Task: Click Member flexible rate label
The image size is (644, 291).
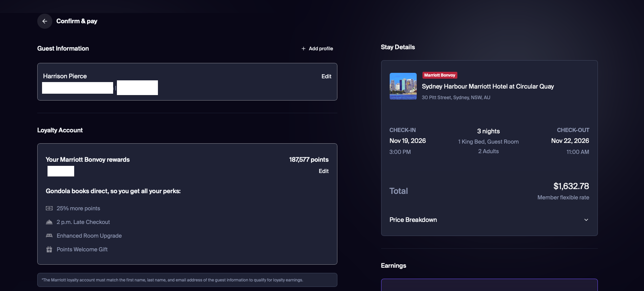Action: [x=563, y=198]
